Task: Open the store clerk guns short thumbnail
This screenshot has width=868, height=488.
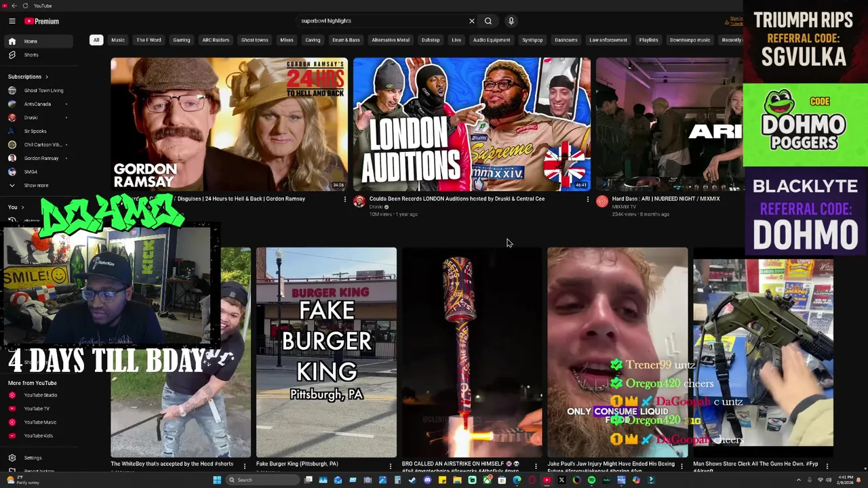Action: [x=763, y=352]
